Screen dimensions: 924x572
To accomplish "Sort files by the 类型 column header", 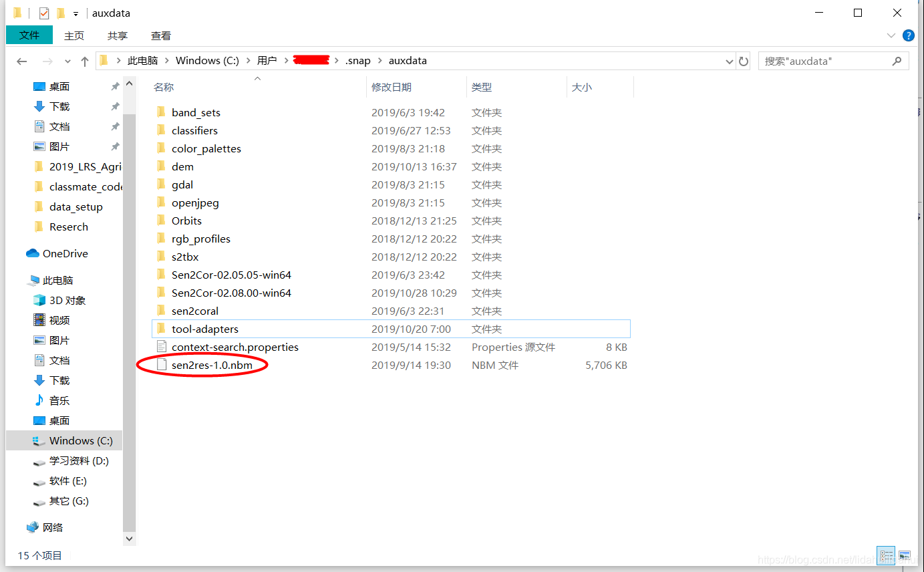I will pos(482,88).
